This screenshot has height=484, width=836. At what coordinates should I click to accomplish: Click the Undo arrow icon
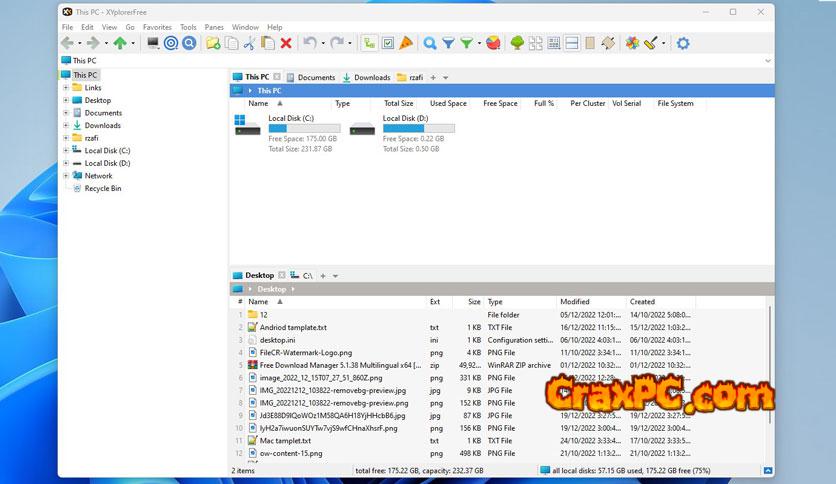tap(310, 43)
